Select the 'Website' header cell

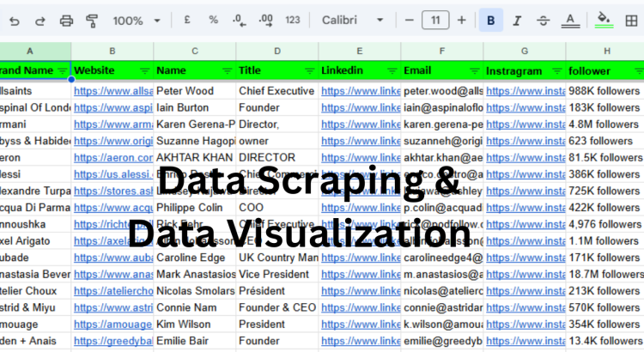112,70
